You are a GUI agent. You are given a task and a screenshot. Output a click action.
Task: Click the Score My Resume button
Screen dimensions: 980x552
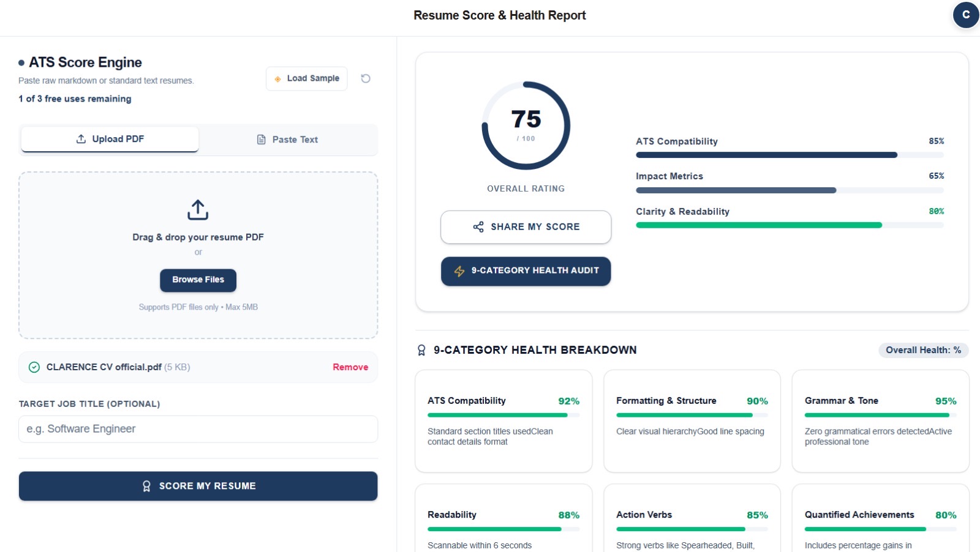point(198,486)
